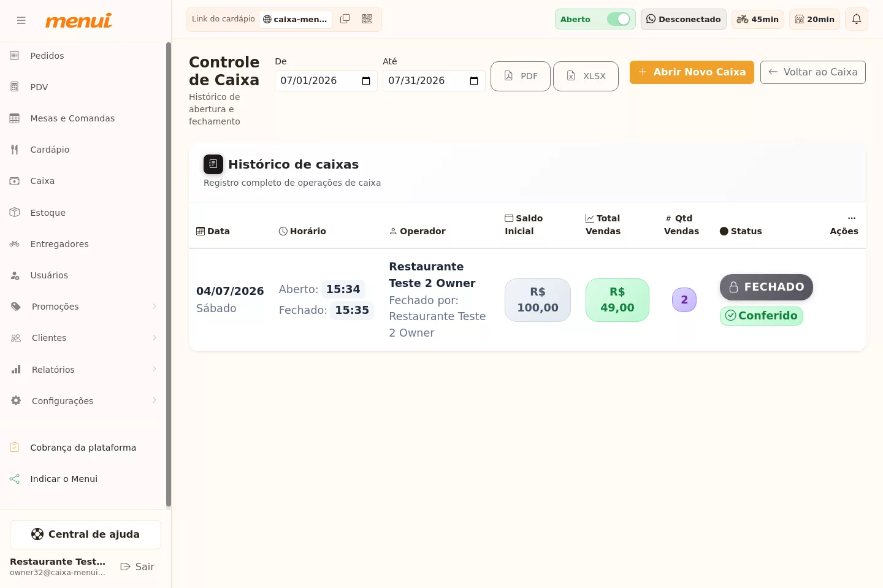Click the motorcycle delivery time 45min
This screenshot has height=588, width=883.
coord(758,19)
